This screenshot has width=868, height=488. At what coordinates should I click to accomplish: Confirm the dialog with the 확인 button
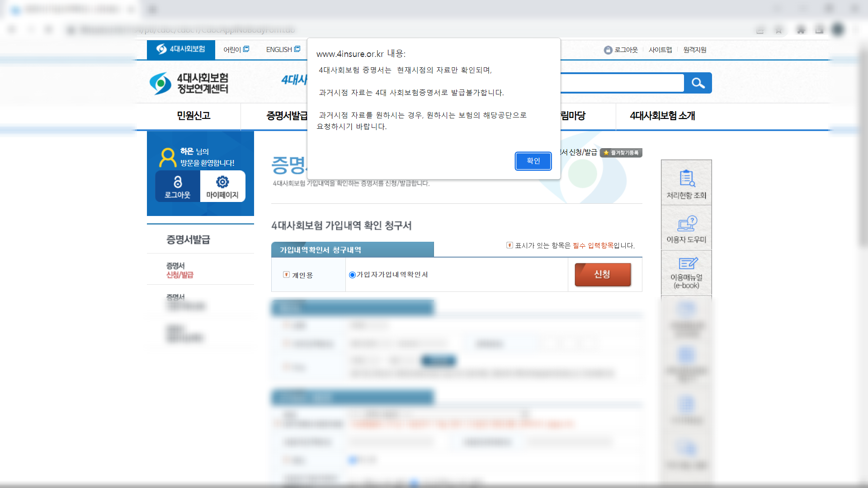point(533,161)
